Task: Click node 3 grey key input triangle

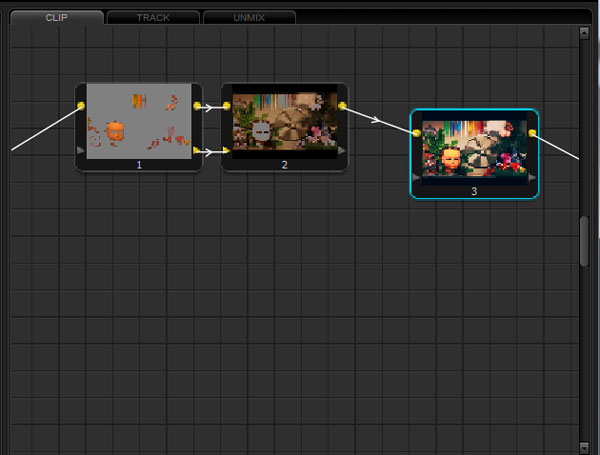Action: pyautogui.click(x=416, y=177)
